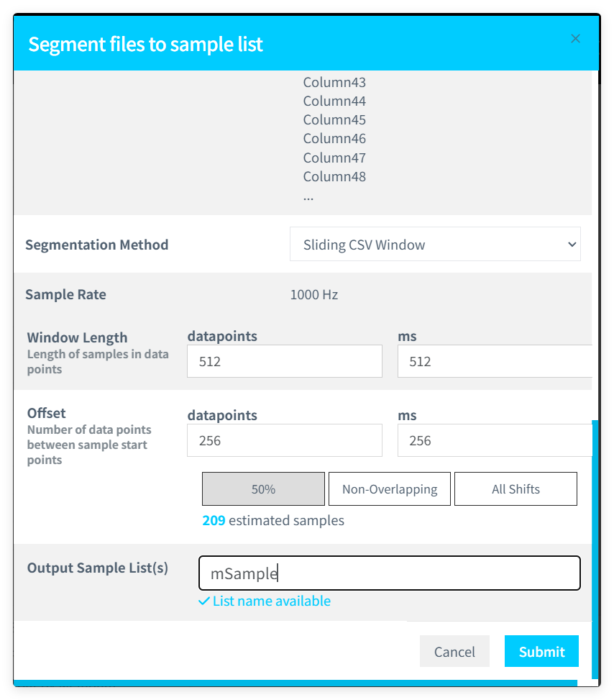The height and width of the screenshot is (700, 614).
Task: Close the Segment files dialog
Action: pos(575,39)
